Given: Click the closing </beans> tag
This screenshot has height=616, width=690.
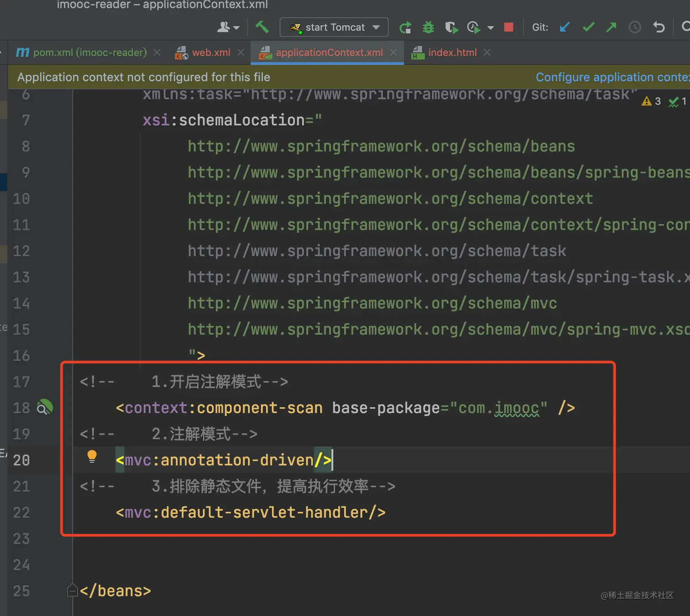Looking at the screenshot, I should (x=115, y=591).
